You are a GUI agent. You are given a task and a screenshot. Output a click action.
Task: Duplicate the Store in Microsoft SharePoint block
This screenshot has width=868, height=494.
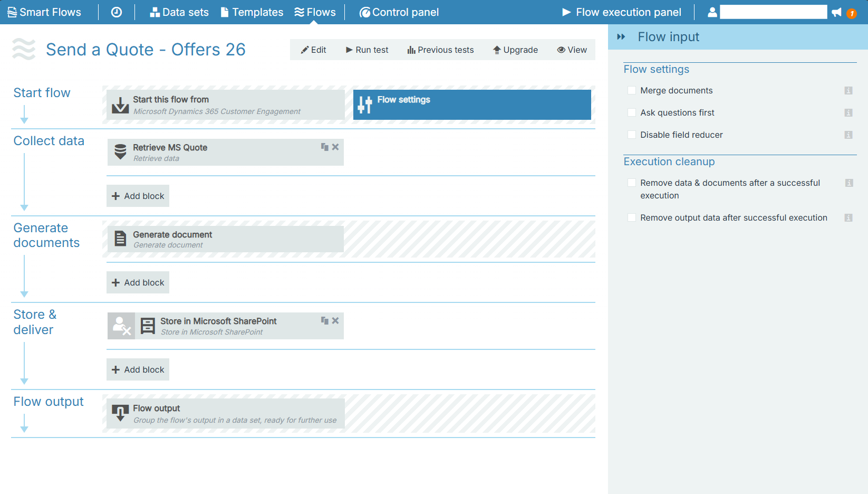[325, 321]
